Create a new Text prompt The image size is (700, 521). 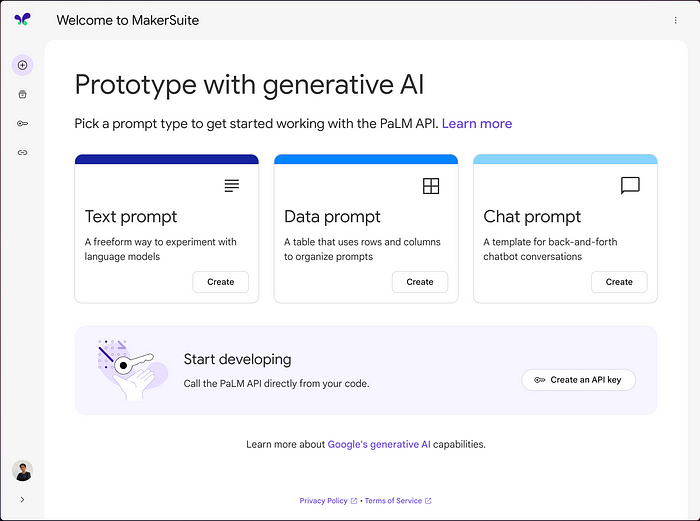221,282
